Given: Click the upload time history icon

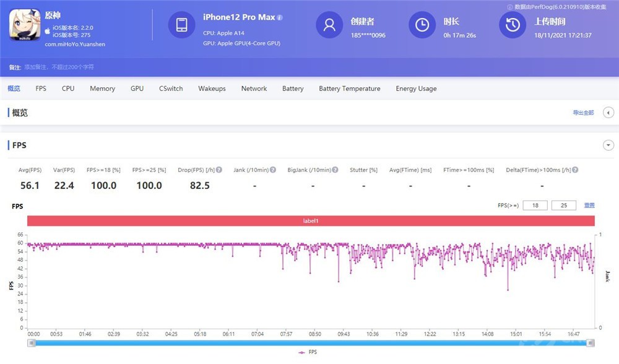Looking at the screenshot, I should [513, 25].
